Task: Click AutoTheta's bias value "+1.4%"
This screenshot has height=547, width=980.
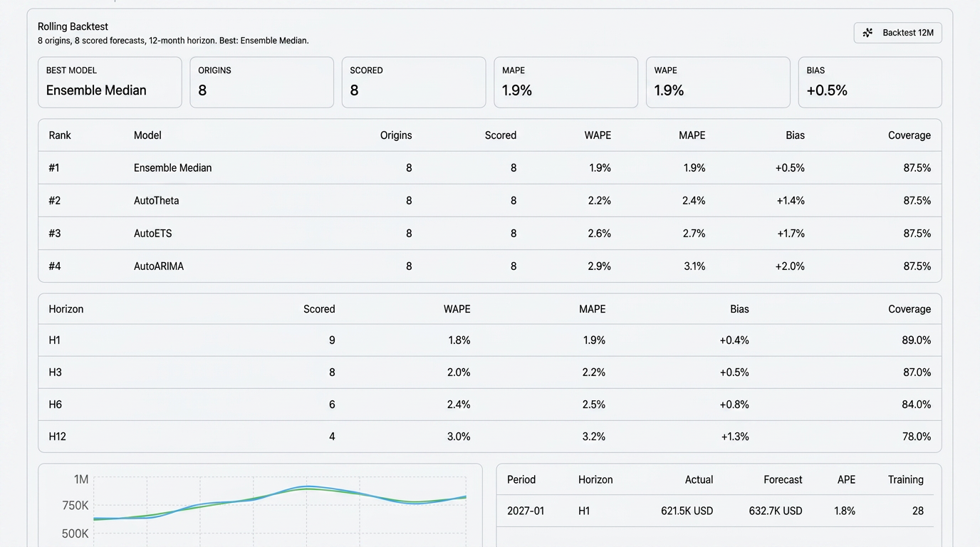Action: point(791,201)
